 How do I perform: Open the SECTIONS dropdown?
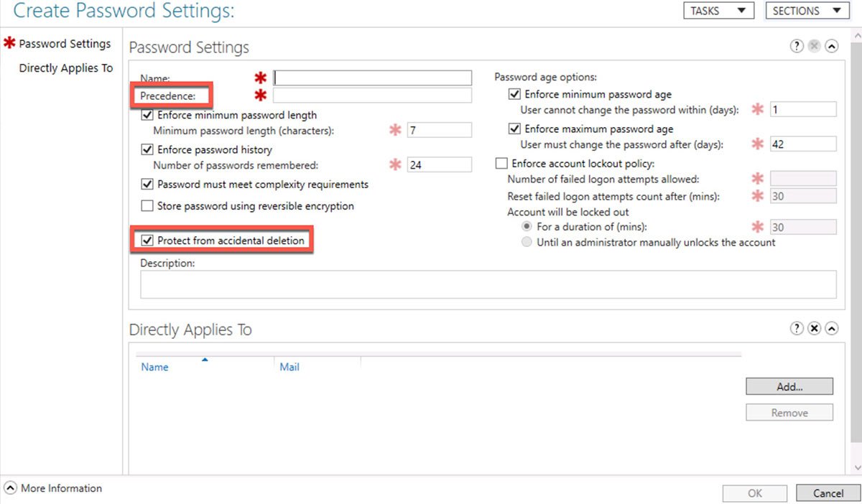(806, 11)
